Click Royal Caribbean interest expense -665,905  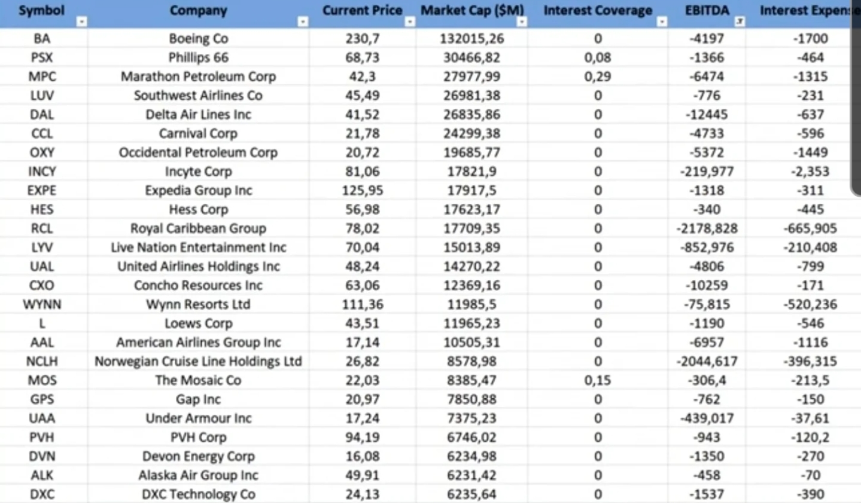tap(810, 228)
